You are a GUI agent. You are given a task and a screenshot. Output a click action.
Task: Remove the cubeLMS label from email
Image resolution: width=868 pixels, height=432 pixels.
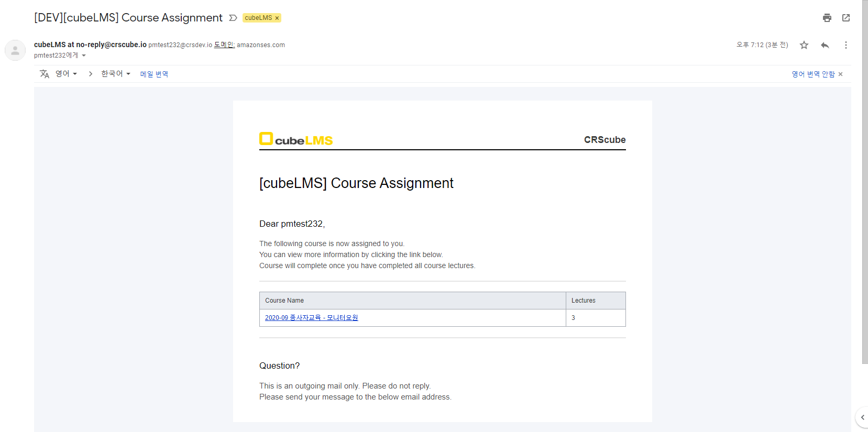click(277, 18)
